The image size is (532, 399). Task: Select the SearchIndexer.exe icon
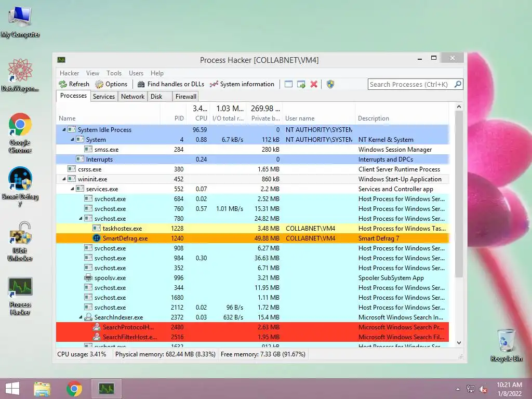click(x=88, y=317)
